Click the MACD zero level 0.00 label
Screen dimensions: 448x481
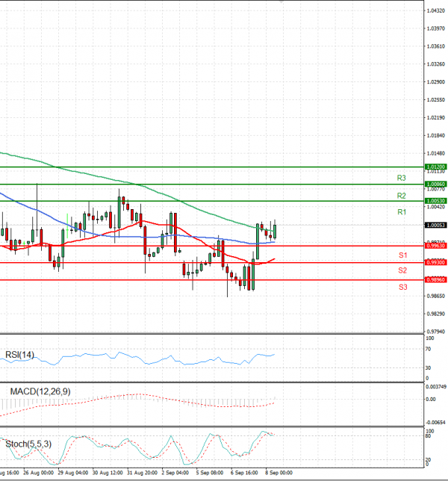[x=431, y=399]
